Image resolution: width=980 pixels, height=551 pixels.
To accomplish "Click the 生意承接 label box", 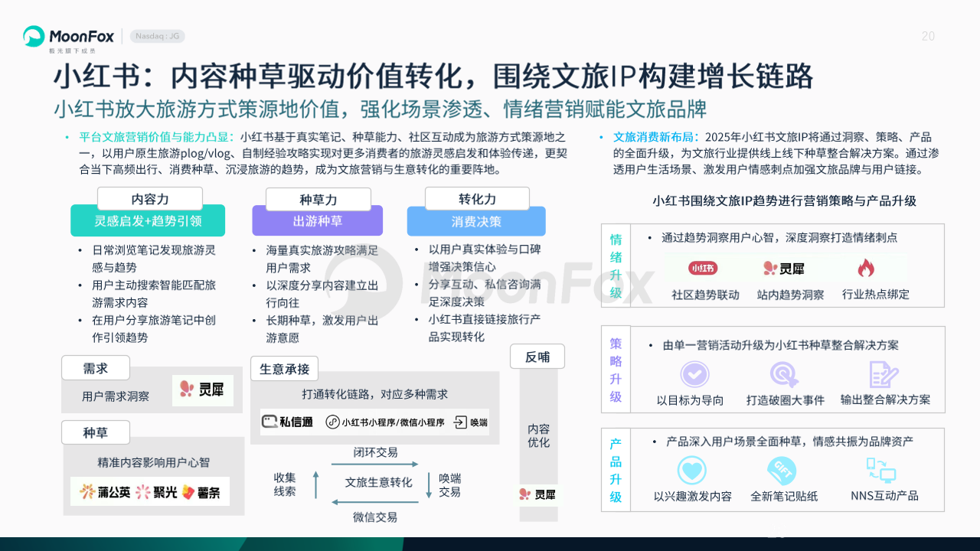I will pyautogui.click(x=285, y=369).
